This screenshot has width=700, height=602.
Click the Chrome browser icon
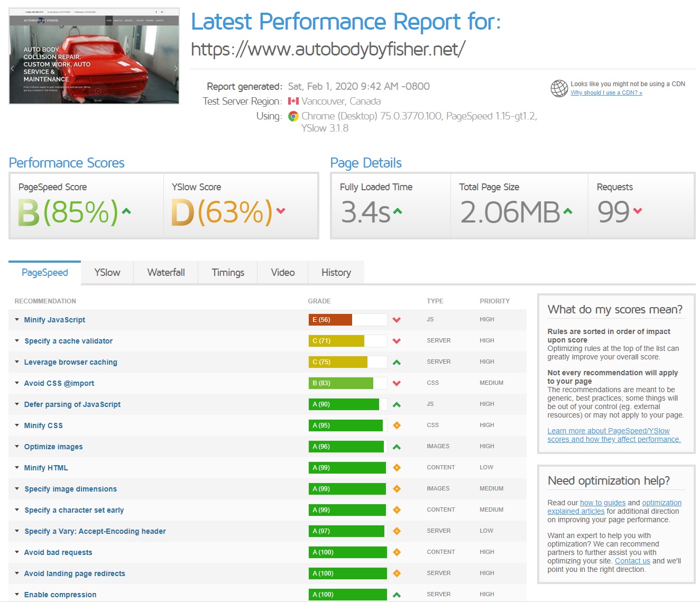pyautogui.click(x=293, y=116)
